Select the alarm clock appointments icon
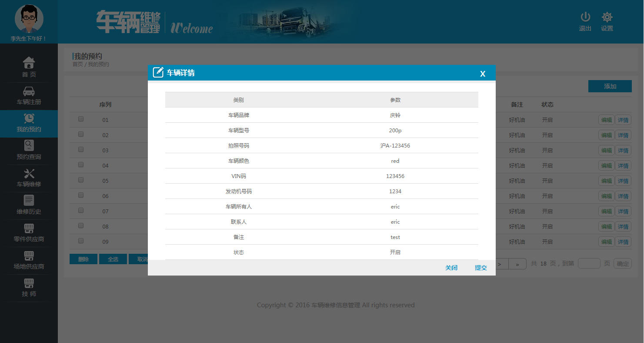The height and width of the screenshot is (343, 644). tap(29, 118)
